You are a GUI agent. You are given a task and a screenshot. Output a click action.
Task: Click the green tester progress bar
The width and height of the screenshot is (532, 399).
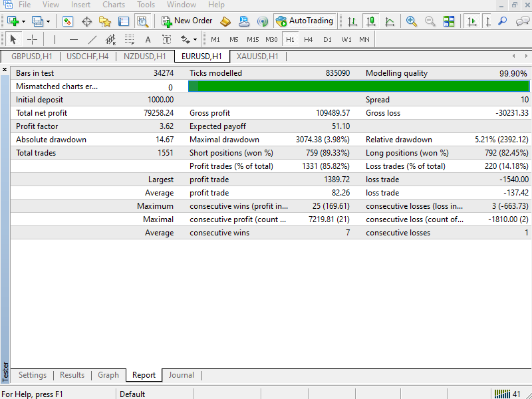[358, 86]
